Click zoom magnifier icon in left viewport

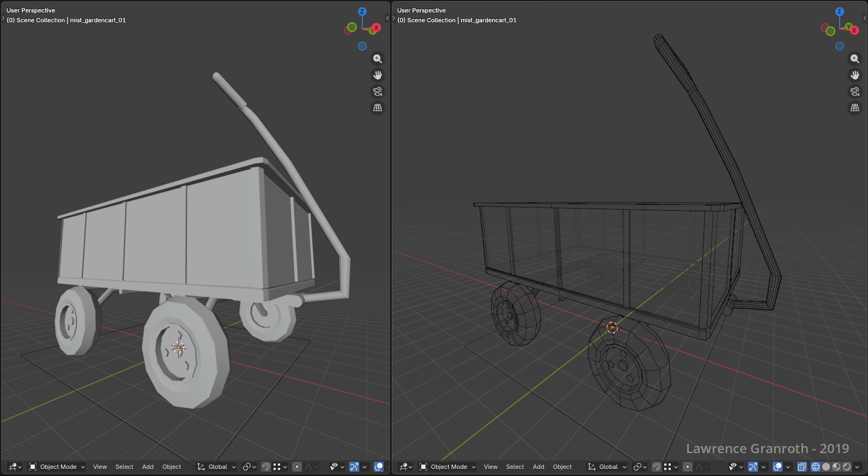[x=377, y=59]
